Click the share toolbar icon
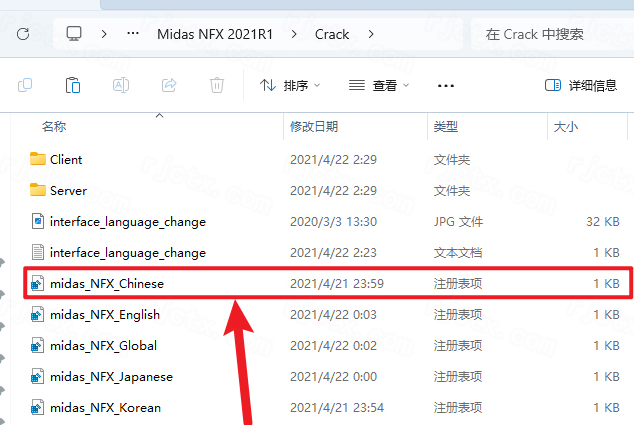The width and height of the screenshot is (634, 425). pyautogui.click(x=169, y=85)
